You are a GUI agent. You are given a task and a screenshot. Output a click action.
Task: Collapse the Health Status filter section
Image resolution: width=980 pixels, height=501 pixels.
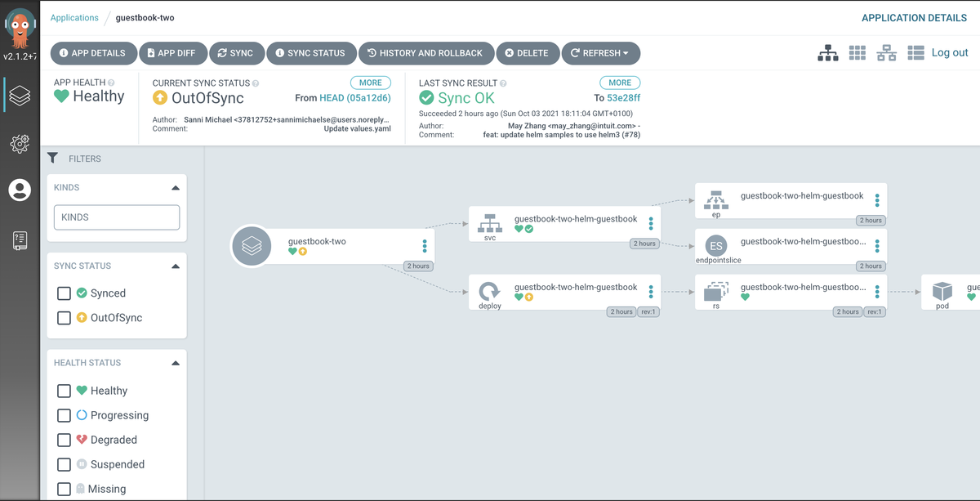[x=175, y=363]
